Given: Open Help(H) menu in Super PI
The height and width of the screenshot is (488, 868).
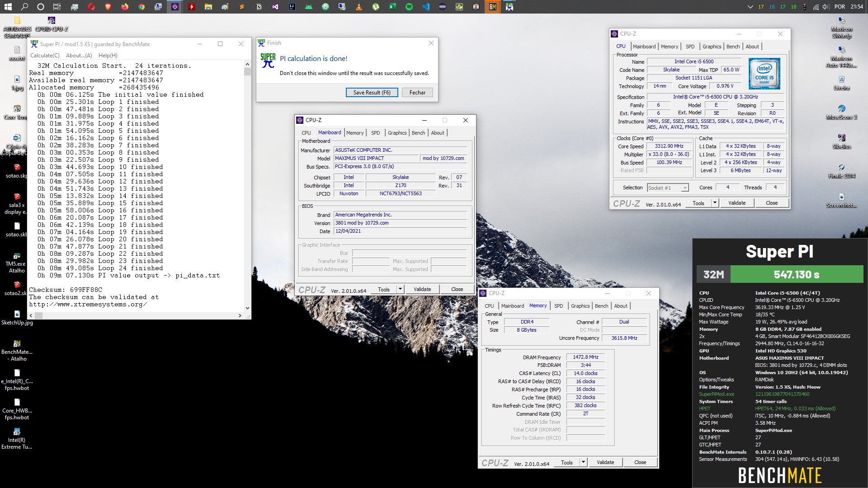Looking at the screenshot, I should [108, 56].
